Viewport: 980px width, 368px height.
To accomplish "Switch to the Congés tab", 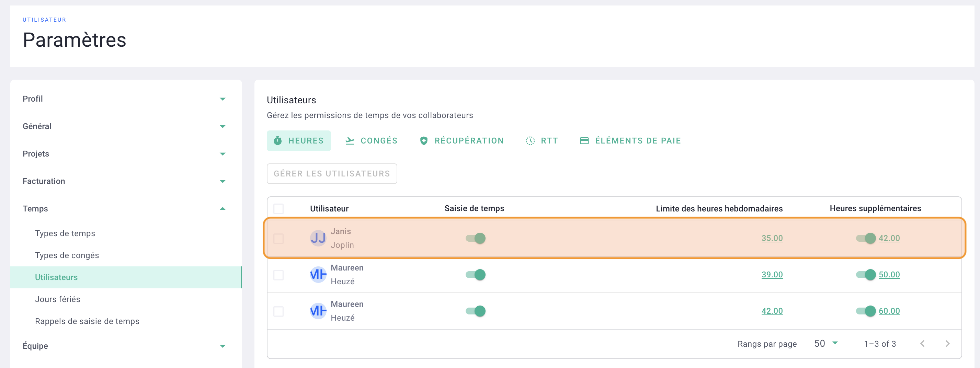I will tap(371, 141).
